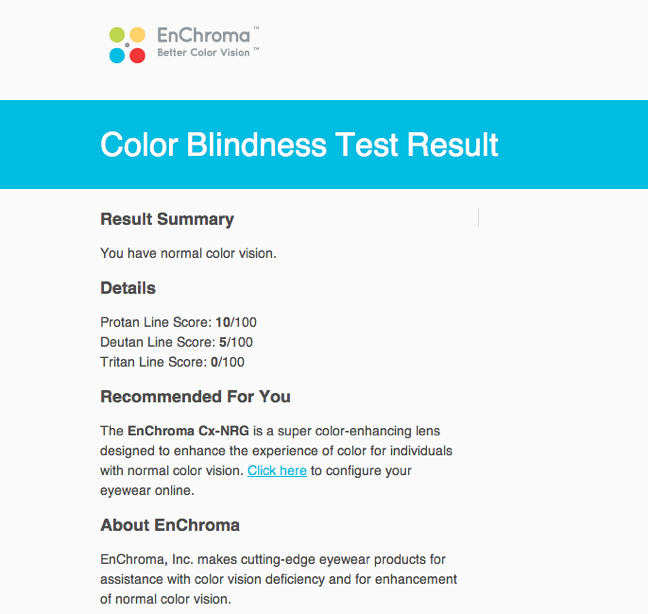This screenshot has width=648, height=614.
Task: Click the EnChroma, Inc. description paragraph
Action: (279, 579)
